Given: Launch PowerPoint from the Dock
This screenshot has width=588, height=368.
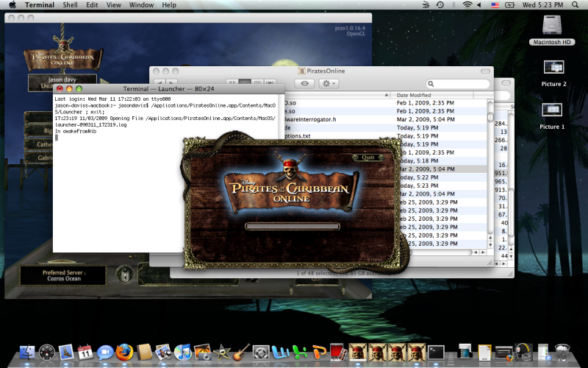Looking at the screenshot, I should coord(320,353).
